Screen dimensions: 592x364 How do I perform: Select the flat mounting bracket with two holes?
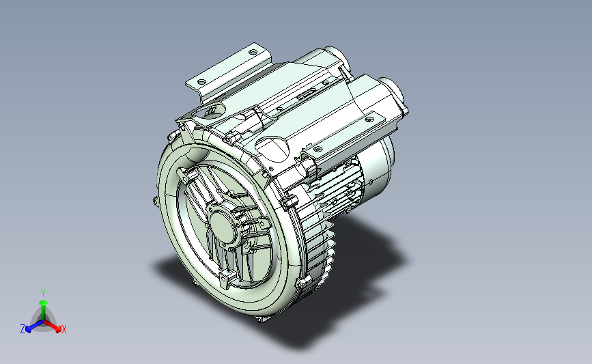coord(229,73)
